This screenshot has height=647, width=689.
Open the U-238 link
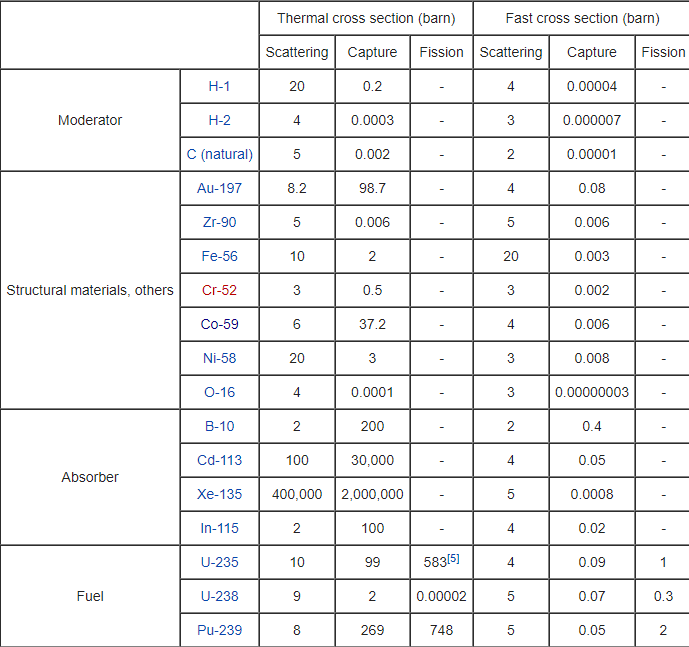pyautogui.click(x=219, y=596)
